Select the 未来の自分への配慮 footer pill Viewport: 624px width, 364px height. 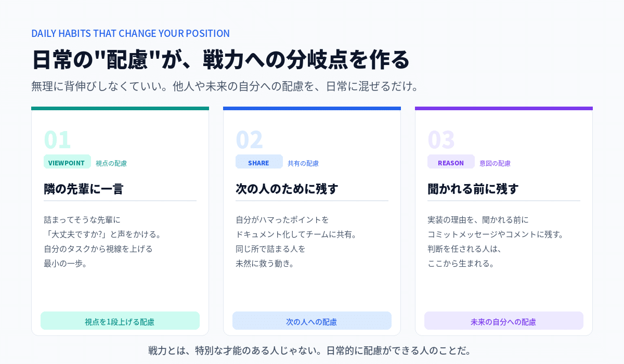point(504,321)
